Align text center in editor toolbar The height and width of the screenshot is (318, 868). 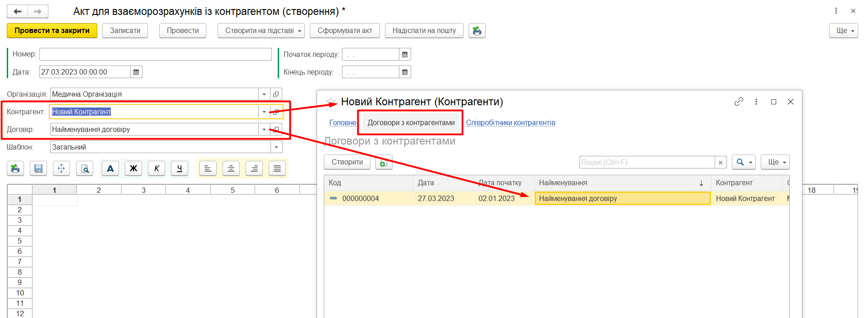pyautogui.click(x=231, y=168)
